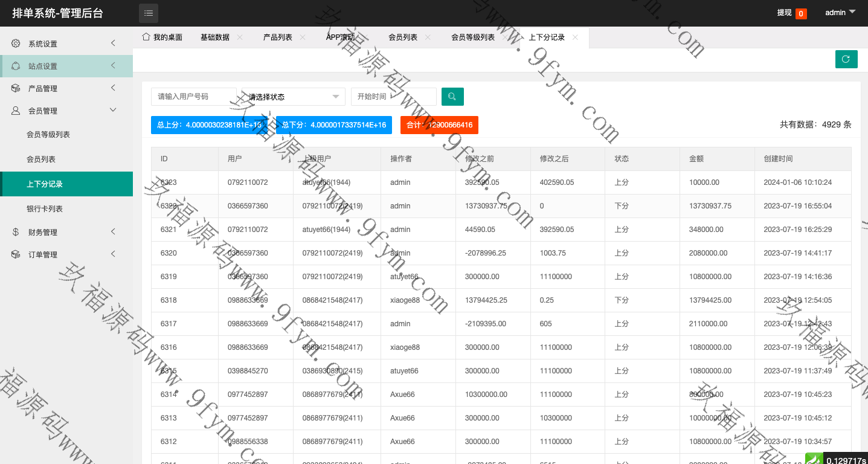Screen dimensions: 868x464
Task: Click the 请输入用户号码 input field
Action: [193, 97]
